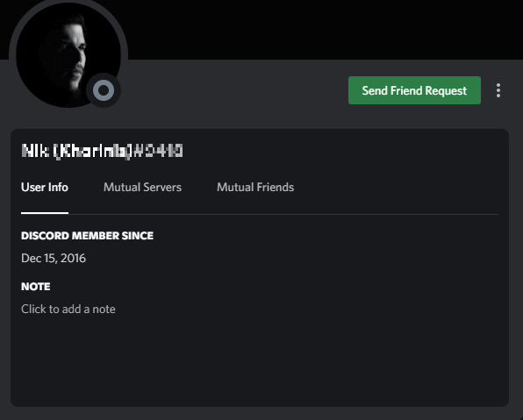Focus the note field placeholder text
Screen dimensions: 523x420
point(68,309)
